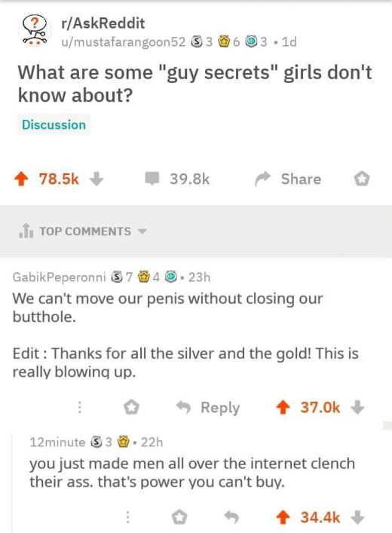Select the Discussion flair tag
392x533 pixels.
click(54, 124)
